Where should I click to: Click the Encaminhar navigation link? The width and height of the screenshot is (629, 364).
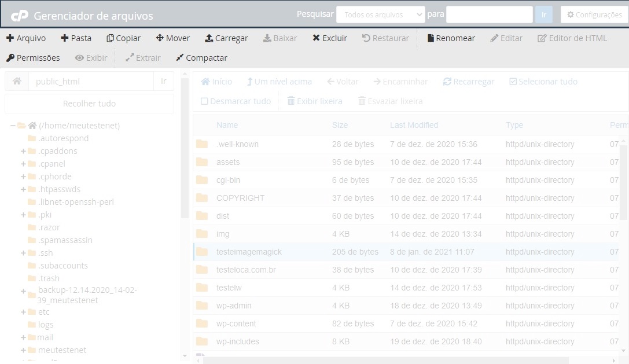coord(401,82)
